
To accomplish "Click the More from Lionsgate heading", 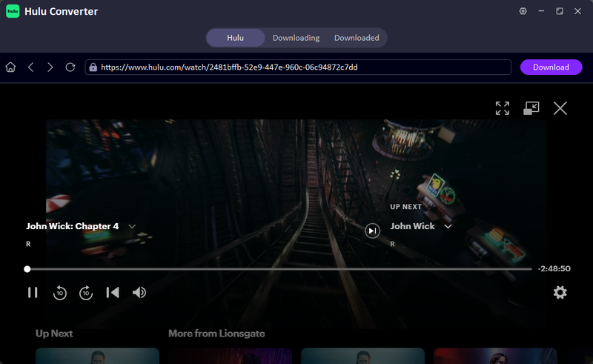I will (x=216, y=334).
